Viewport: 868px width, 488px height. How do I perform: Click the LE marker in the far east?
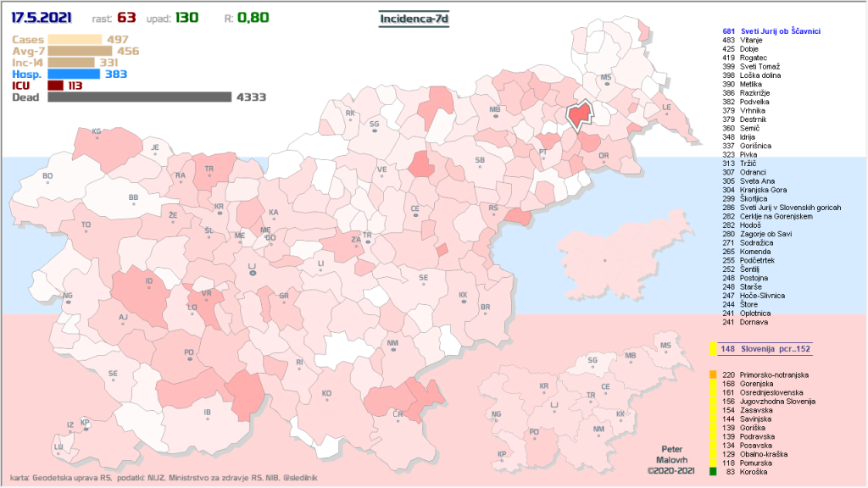click(x=666, y=107)
